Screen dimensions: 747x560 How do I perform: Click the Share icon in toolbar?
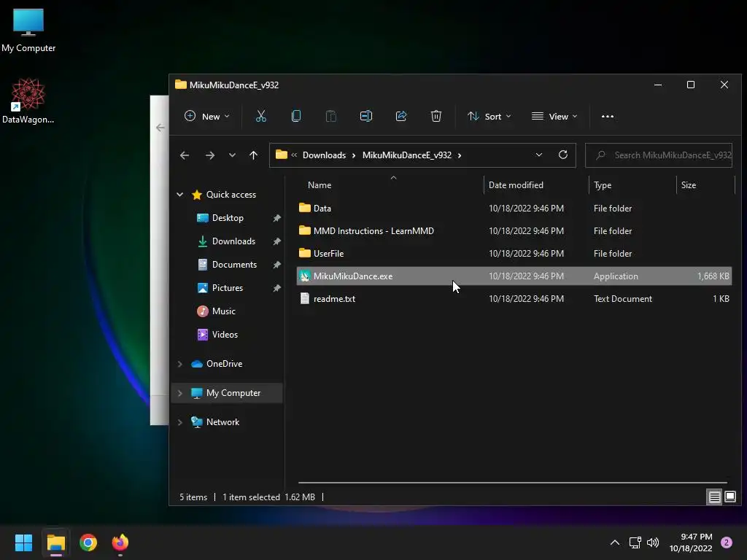click(401, 116)
